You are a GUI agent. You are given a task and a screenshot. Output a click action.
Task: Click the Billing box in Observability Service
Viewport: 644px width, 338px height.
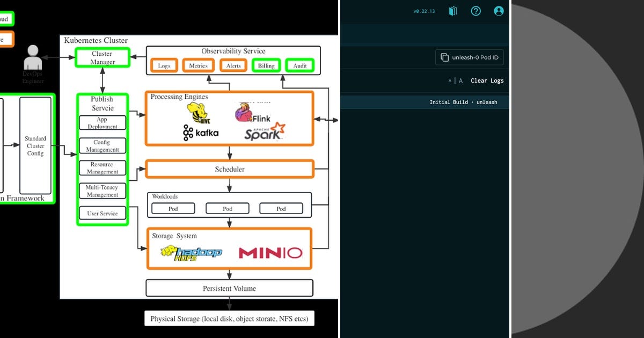point(266,65)
